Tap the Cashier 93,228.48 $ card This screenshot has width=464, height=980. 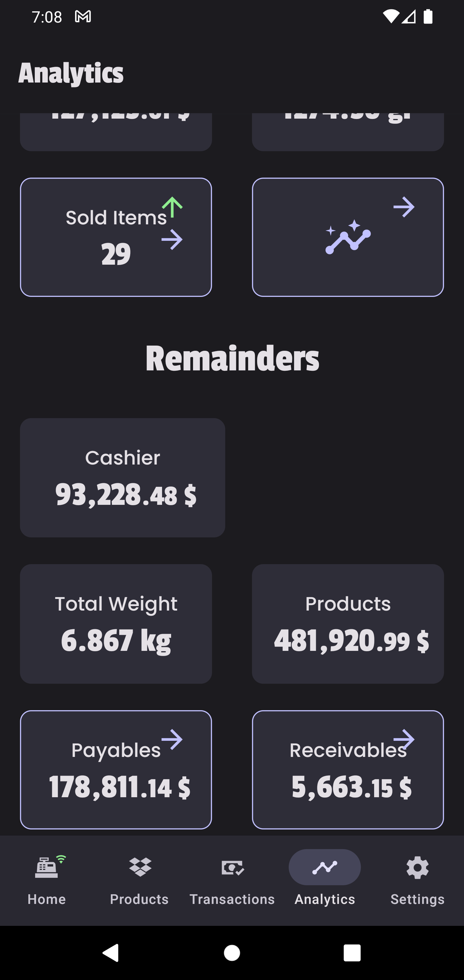122,477
